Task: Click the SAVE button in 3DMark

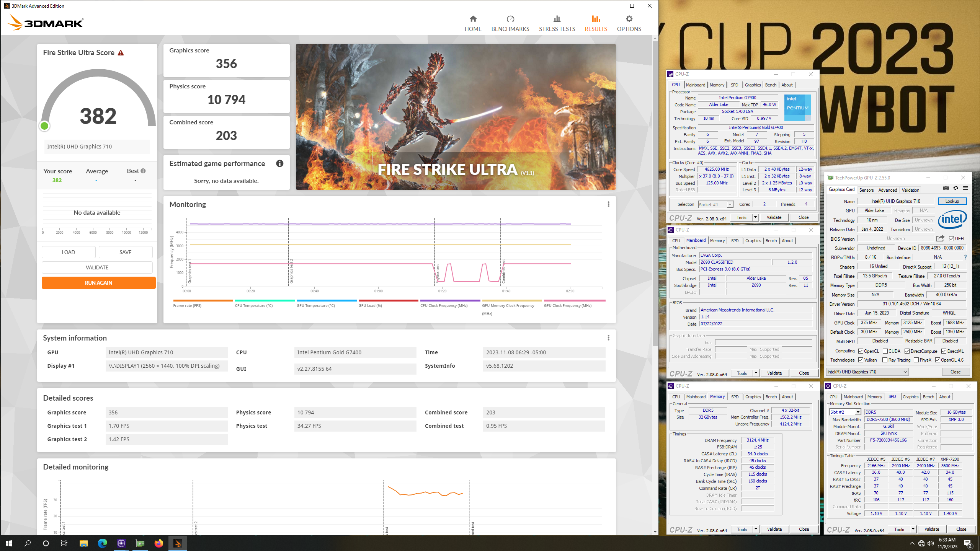Action: [126, 252]
